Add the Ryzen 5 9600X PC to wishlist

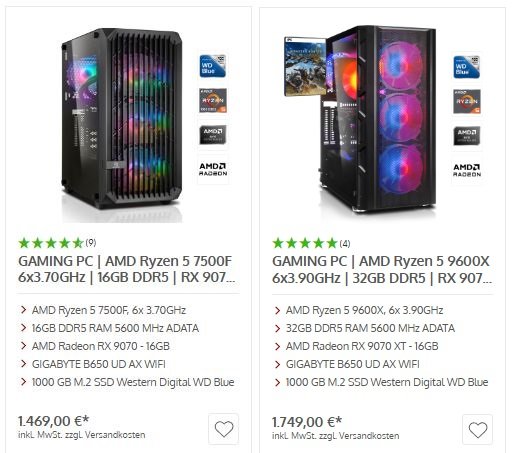[477, 430]
